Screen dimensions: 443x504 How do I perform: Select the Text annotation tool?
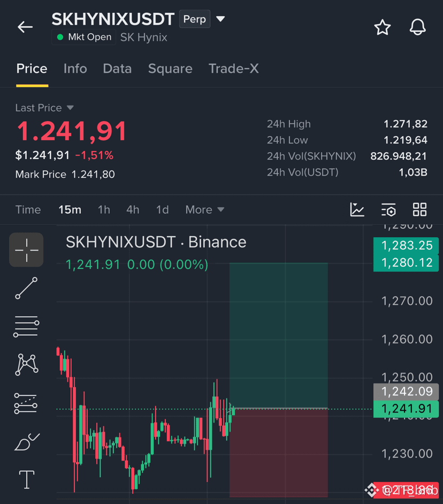[27, 479]
